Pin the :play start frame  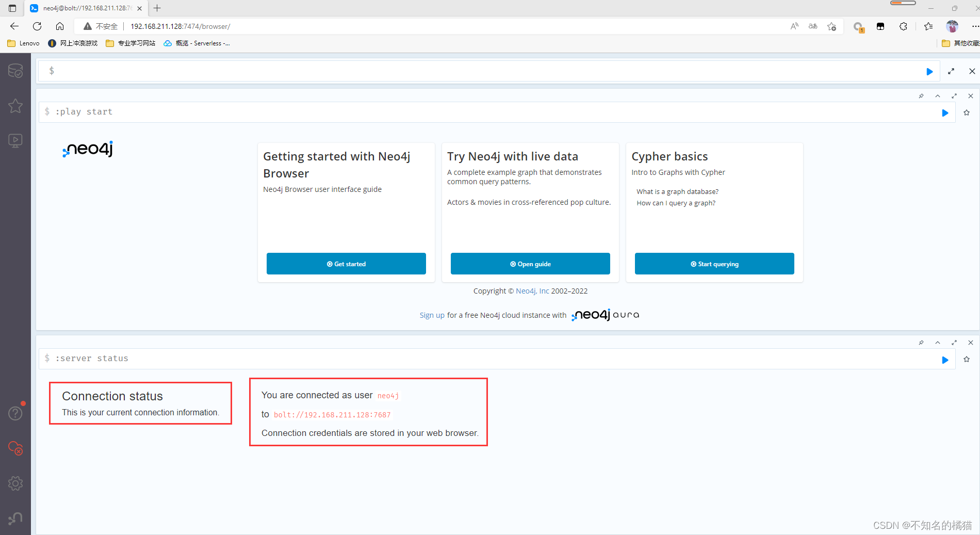[x=921, y=96]
